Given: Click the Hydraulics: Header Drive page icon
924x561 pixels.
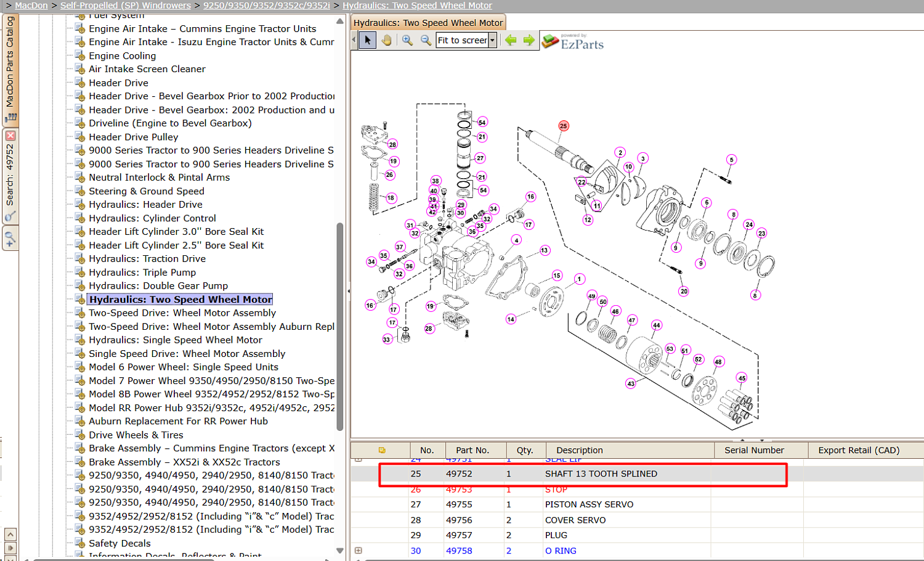Looking at the screenshot, I should (79, 204).
